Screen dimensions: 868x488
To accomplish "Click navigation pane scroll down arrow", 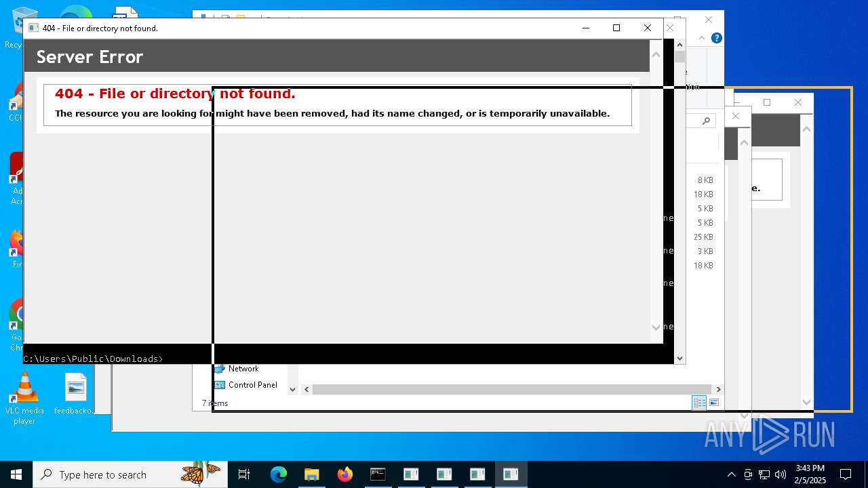I will pyautogui.click(x=292, y=389).
